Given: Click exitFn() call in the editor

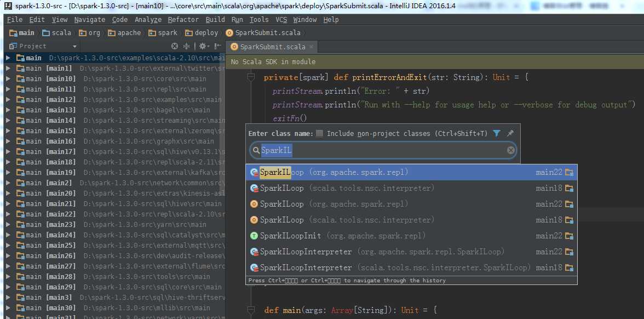Looking at the screenshot, I should pyautogui.click(x=290, y=118).
